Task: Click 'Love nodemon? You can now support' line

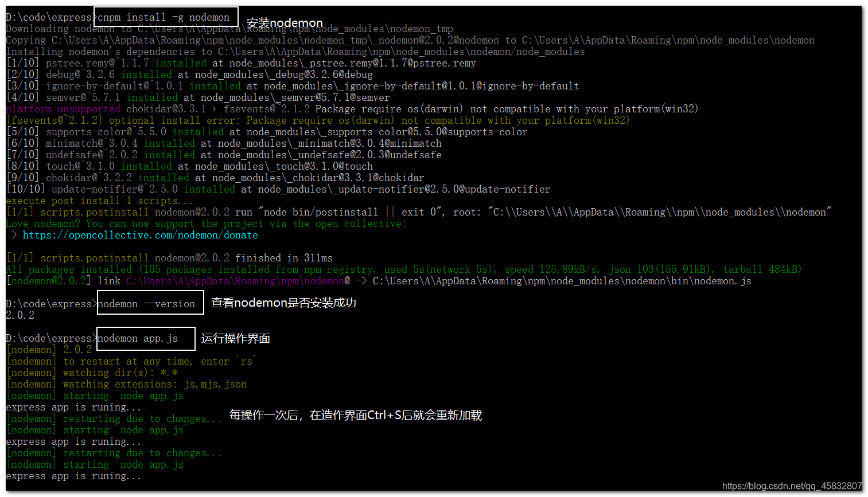Action: [206, 224]
